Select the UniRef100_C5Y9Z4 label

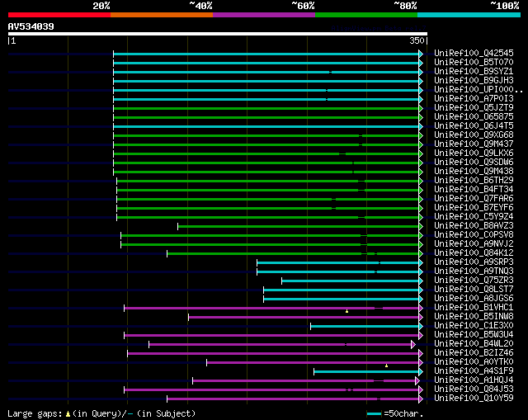[x=474, y=217]
